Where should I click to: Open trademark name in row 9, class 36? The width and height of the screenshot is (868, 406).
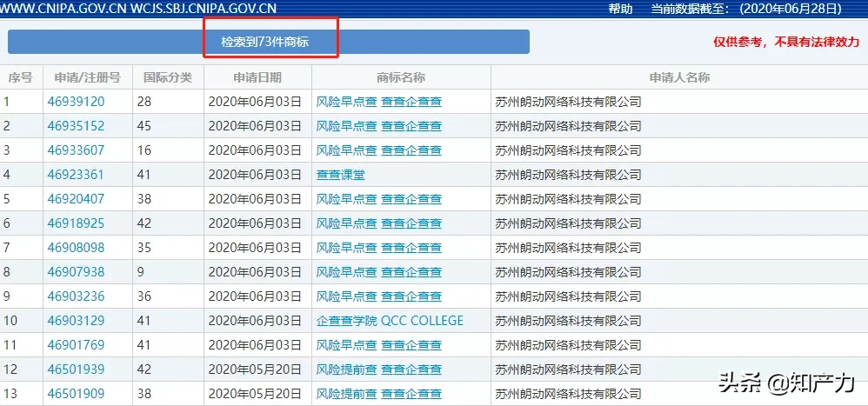pyautogui.click(x=378, y=296)
